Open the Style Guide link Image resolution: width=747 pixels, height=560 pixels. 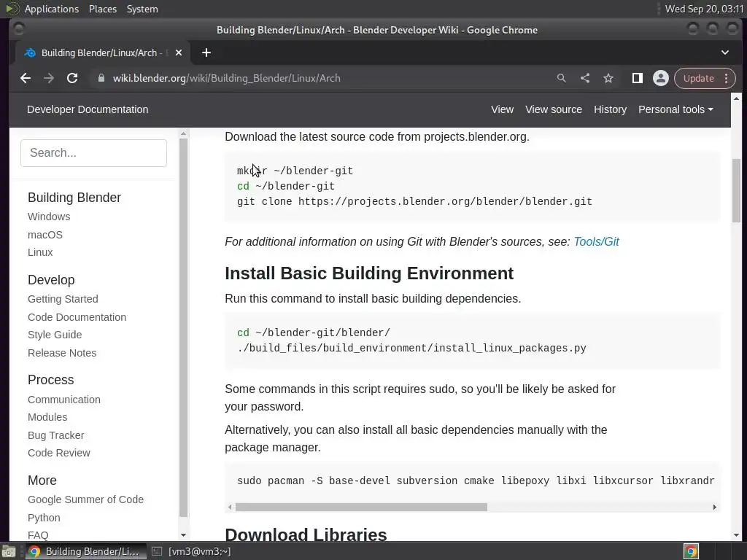tap(55, 335)
